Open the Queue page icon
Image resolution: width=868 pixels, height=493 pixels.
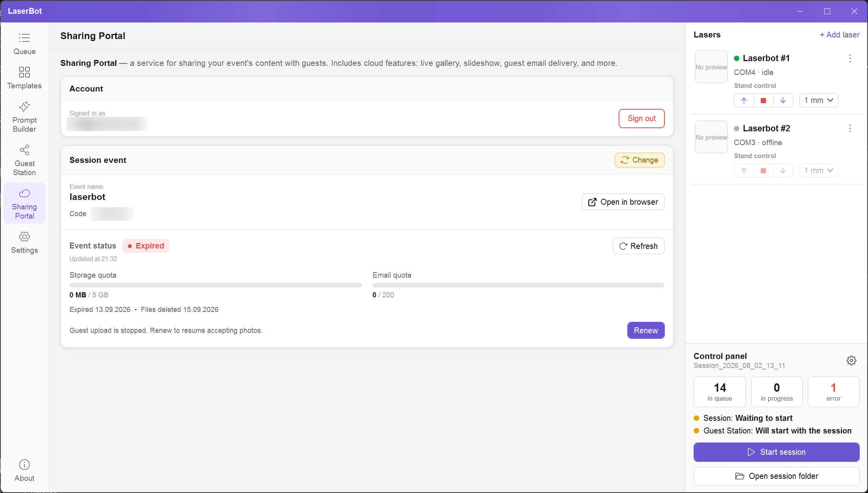[24, 38]
